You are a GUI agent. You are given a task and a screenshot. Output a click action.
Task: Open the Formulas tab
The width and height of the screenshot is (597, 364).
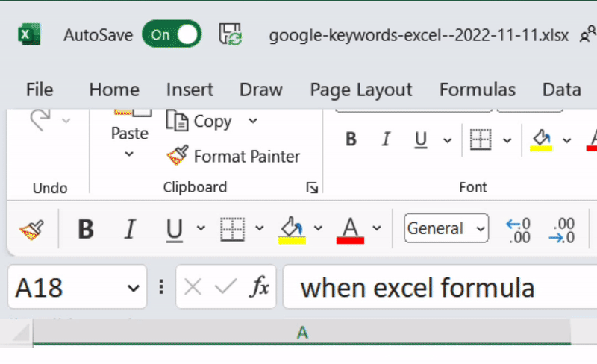tap(478, 90)
